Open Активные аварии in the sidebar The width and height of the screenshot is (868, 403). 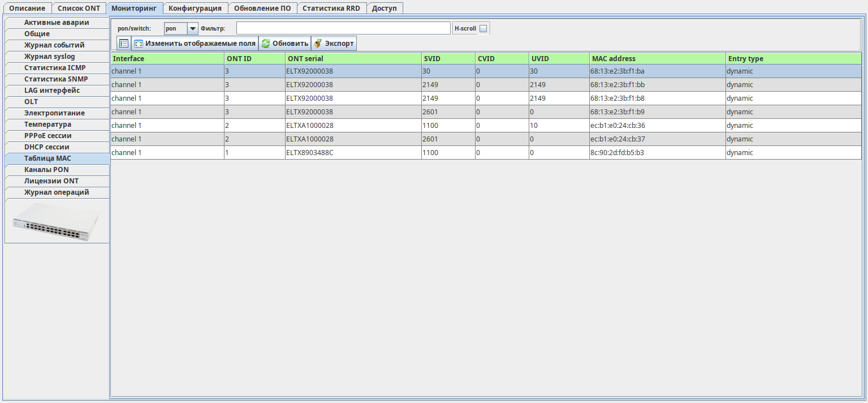[x=57, y=23]
